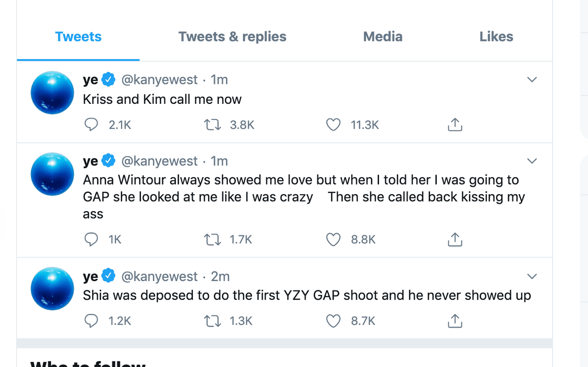The width and height of the screenshot is (588, 367).
Task: Open replies on the Anna Wintour tweet
Action: coord(91,239)
